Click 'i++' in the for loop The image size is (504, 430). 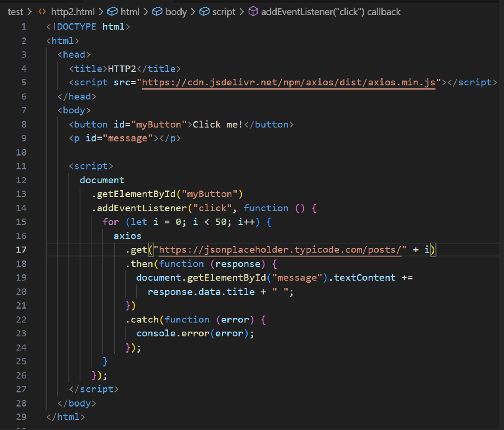click(x=246, y=222)
